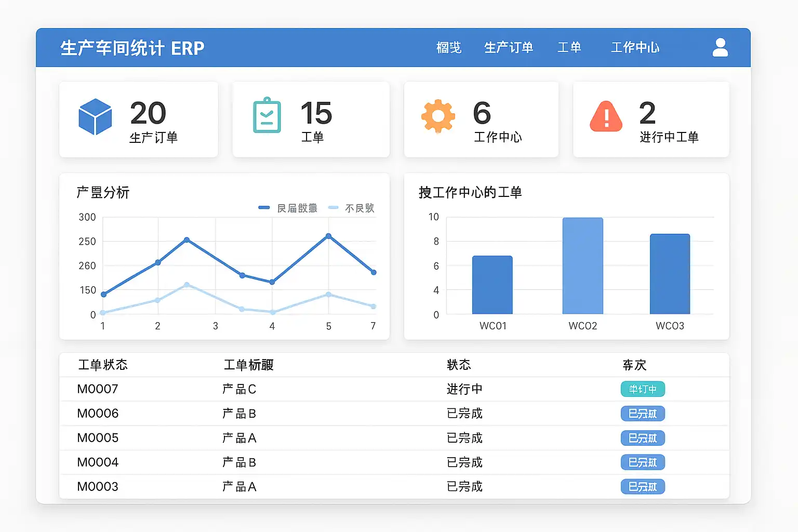Select the WC02 bar in the bar chart

pos(582,265)
